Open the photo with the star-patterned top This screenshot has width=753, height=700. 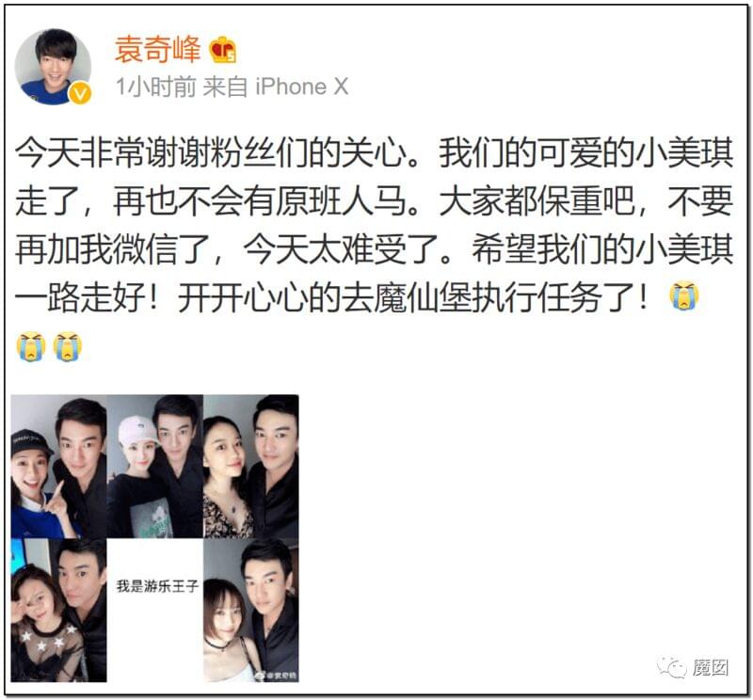pos(58,611)
